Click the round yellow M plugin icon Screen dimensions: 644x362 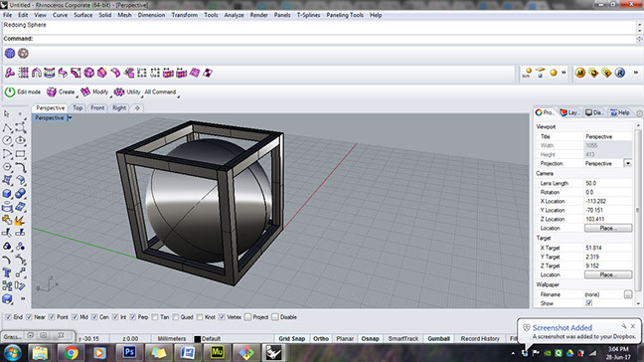580,73
